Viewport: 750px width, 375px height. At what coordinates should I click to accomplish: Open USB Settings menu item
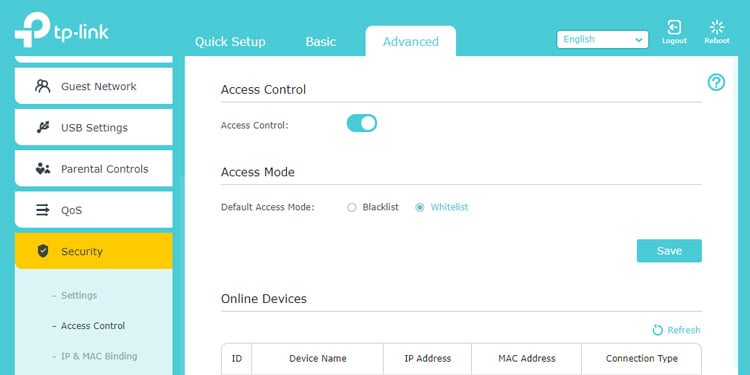tap(94, 127)
